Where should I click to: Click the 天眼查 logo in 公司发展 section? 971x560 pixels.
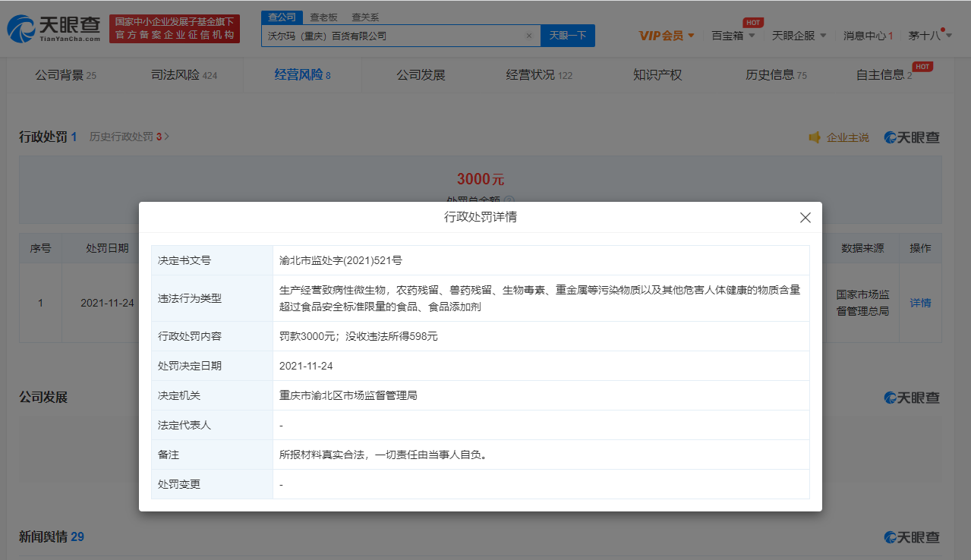tap(912, 398)
